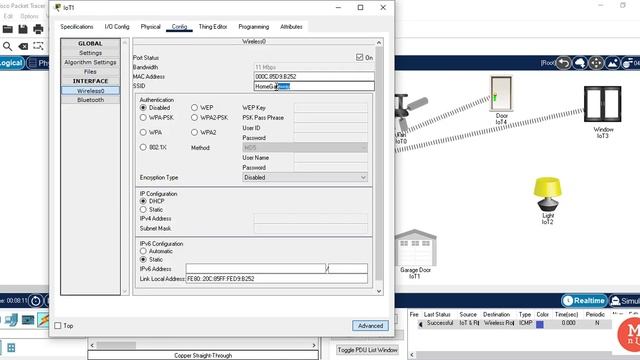Select Static under IP Configuration
Image resolution: width=640 pixels, height=360 pixels.
tap(143, 209)
